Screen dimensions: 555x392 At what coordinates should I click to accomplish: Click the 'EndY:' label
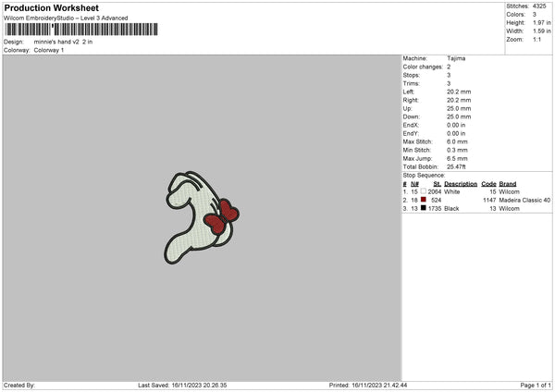(x=411, y=133)
